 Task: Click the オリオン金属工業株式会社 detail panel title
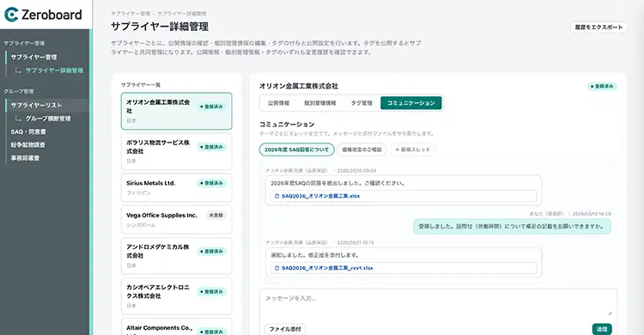(299, 86)
